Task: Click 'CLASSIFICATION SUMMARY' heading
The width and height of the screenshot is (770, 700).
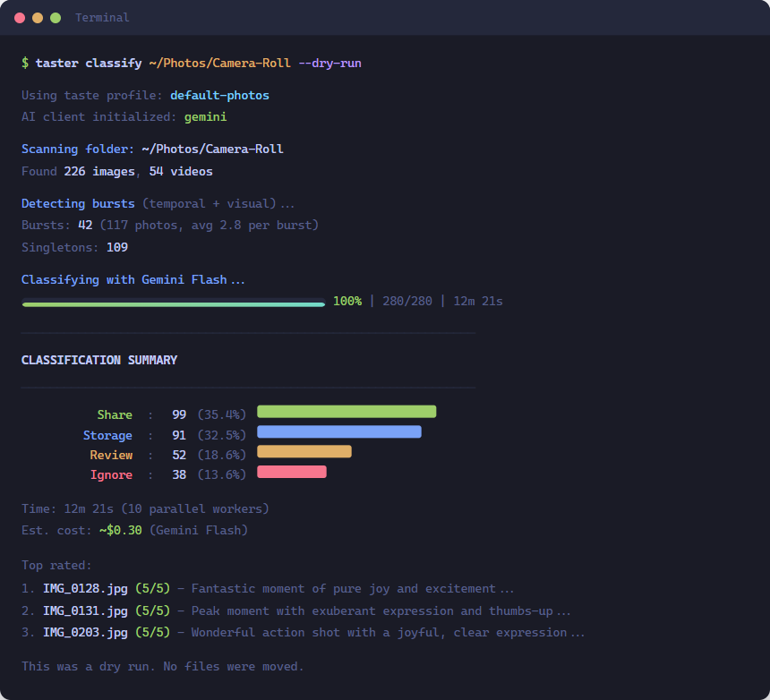Action: (99, 361)
